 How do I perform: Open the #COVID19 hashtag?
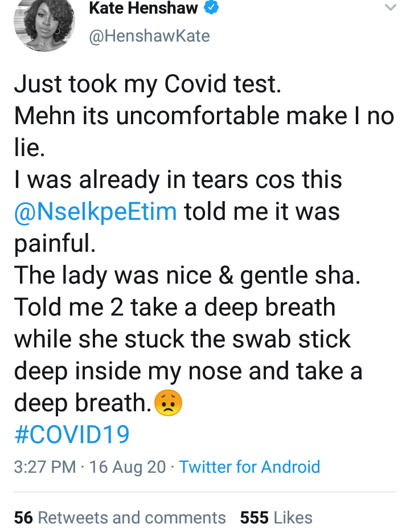(72, 435)
